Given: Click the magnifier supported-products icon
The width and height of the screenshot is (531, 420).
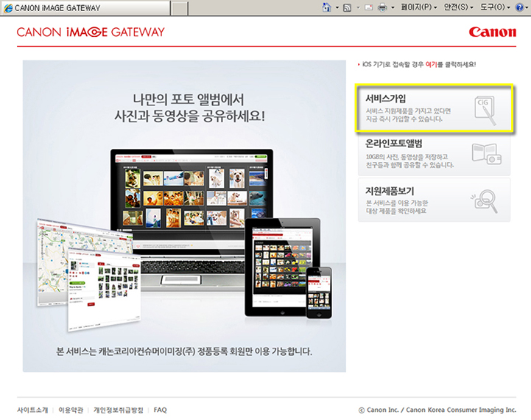Looking at the screenshot, I should tap(485, 202).
